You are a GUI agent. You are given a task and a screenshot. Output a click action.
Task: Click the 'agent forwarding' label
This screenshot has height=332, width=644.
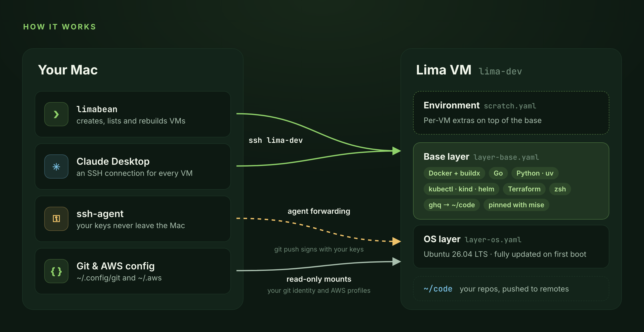coord(319,211)
